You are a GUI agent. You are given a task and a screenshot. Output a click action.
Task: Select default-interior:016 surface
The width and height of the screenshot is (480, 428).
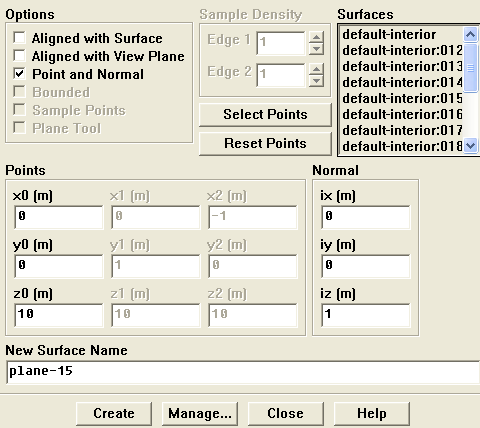[x=402, y=114]
